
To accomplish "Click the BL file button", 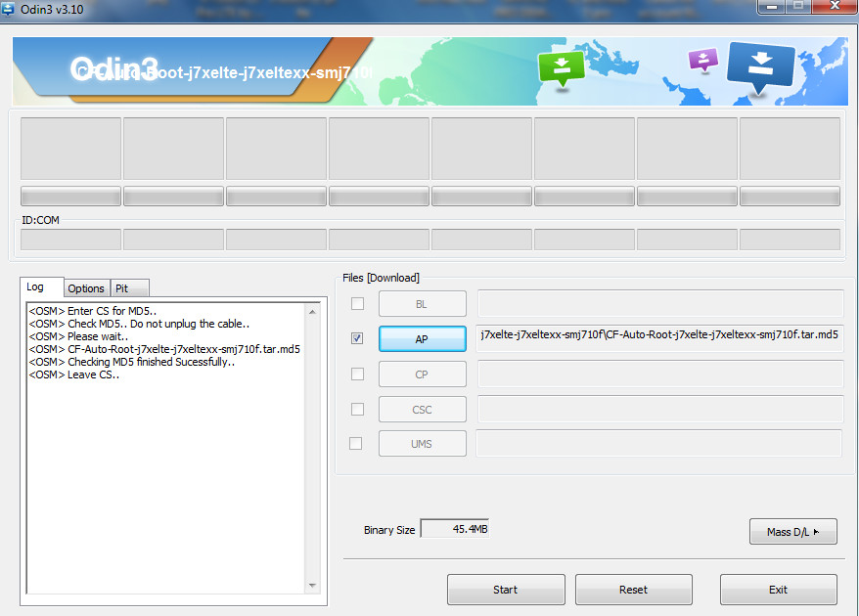I will [423, 304].
